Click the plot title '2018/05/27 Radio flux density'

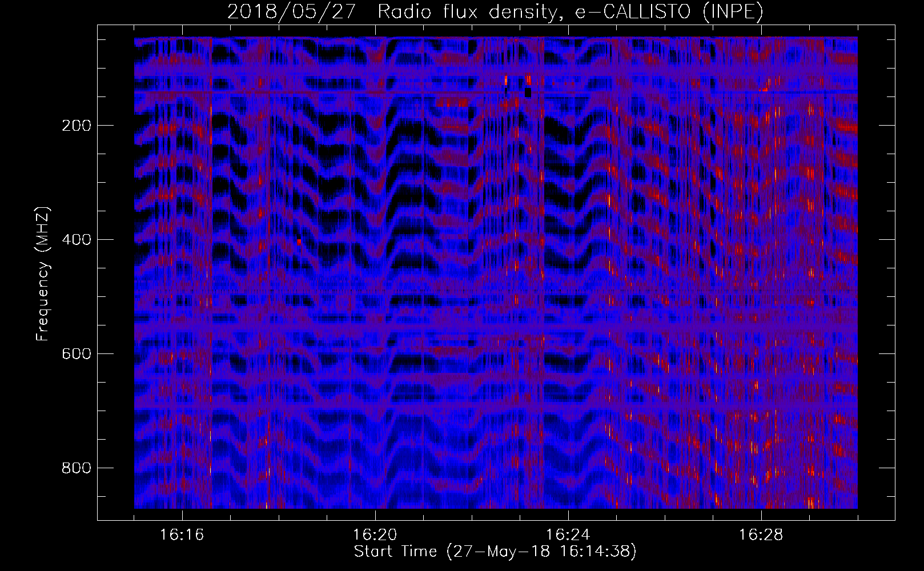click(x=495, y=12)
